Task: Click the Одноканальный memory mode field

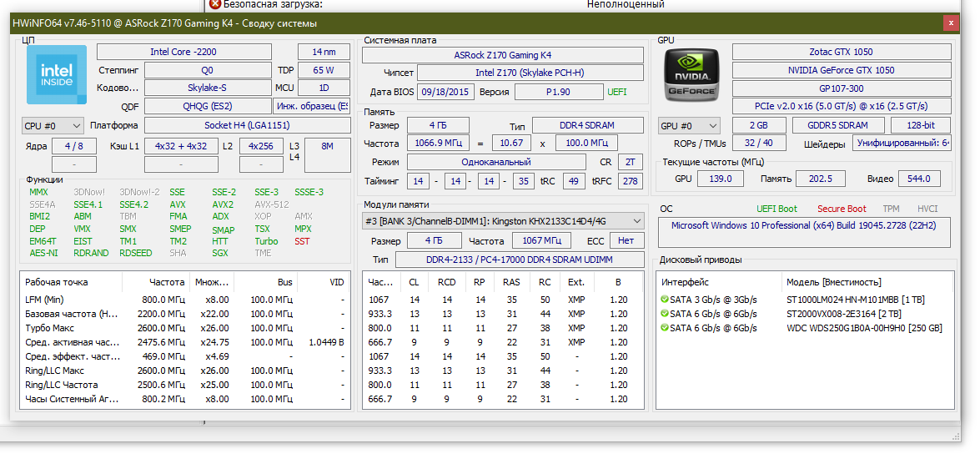Action: tap(496, 162)
